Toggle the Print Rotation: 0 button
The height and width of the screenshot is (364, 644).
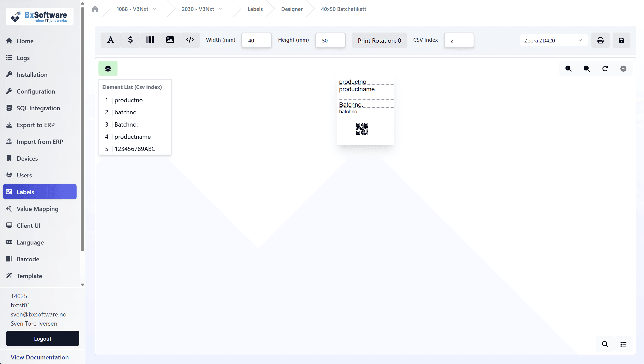point(379,40)
